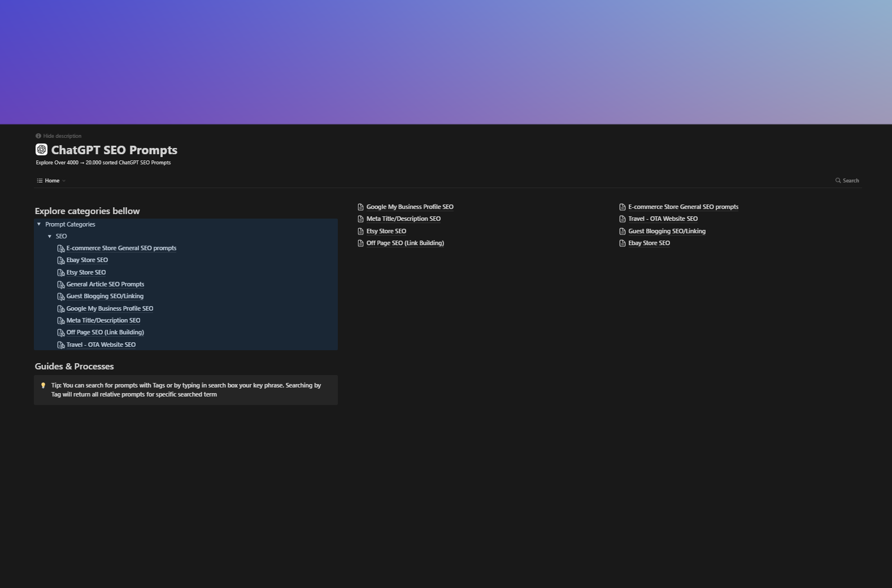Click the 'Explore categories bellow' heading
The height and width of the screenshot is (588, 892).
[87, 211]
